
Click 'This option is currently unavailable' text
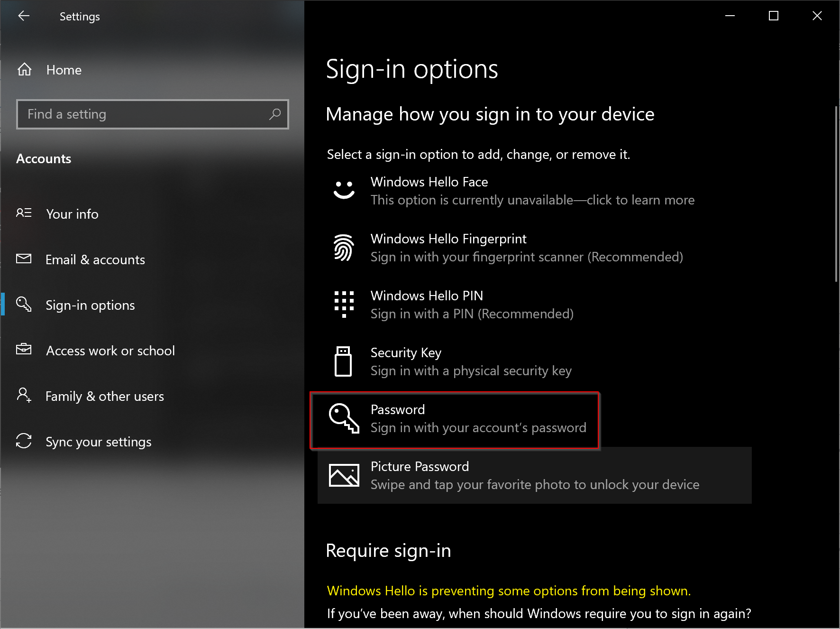[x=533, y=200]
